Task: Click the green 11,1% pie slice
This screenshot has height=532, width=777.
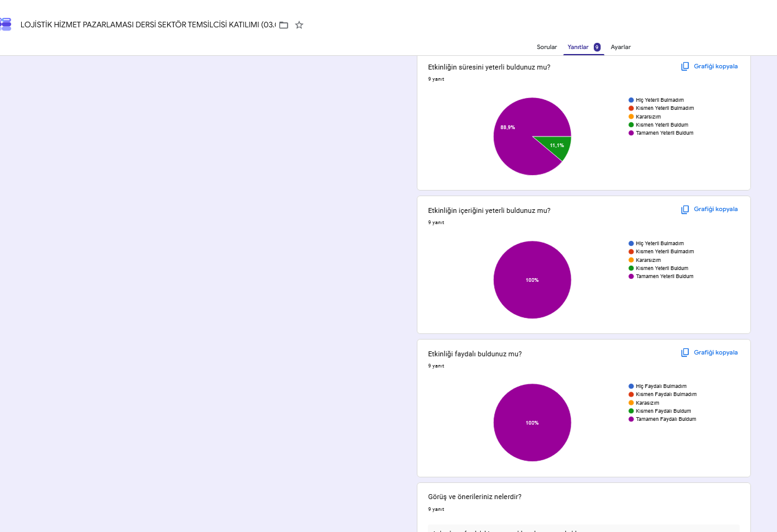Action: pos(557,147)
